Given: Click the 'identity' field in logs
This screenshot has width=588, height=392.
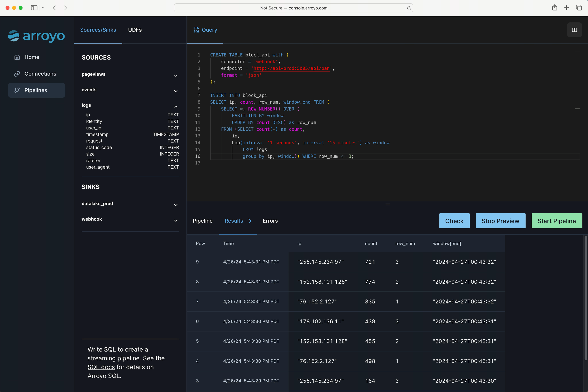Looking at the screenshot, I should click(94, 121).
